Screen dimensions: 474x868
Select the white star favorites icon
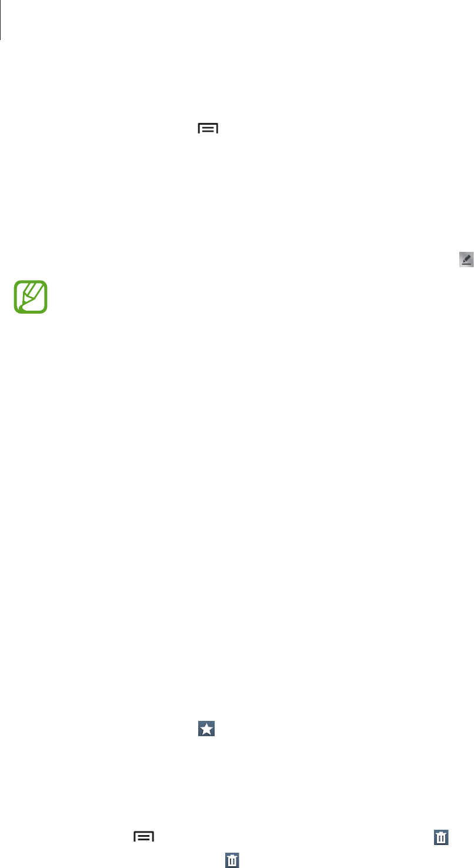click(x=206, y=729)
